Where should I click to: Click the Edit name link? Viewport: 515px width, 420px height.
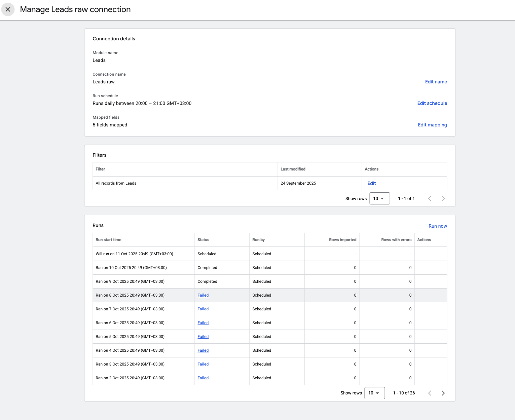(x=436, y=82)
